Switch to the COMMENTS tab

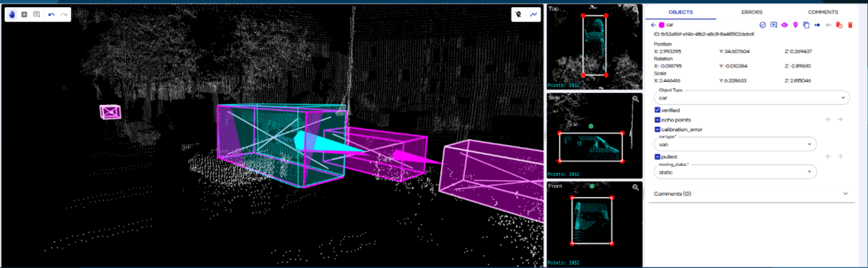pos(822,12)
